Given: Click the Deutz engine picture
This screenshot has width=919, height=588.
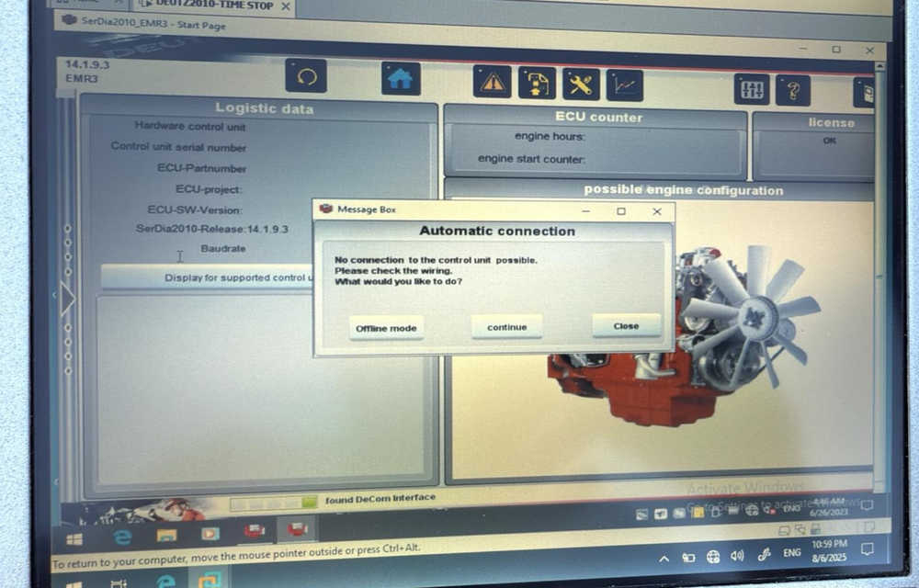Looking at the screenshot, I should pos(684,335).
